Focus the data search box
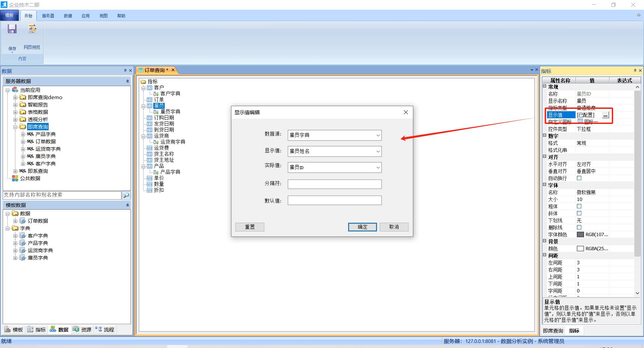The height and width of the screenshot is (348, 644). (62, 195)
